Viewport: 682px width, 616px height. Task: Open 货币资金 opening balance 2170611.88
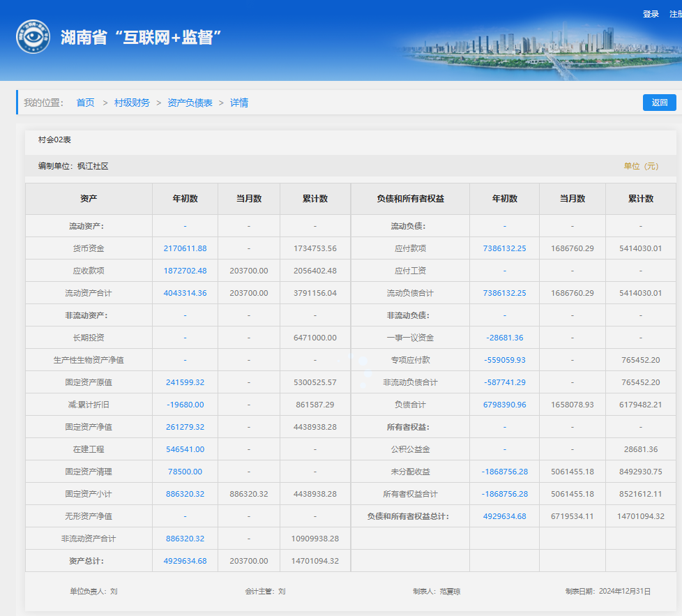(185, 248)
